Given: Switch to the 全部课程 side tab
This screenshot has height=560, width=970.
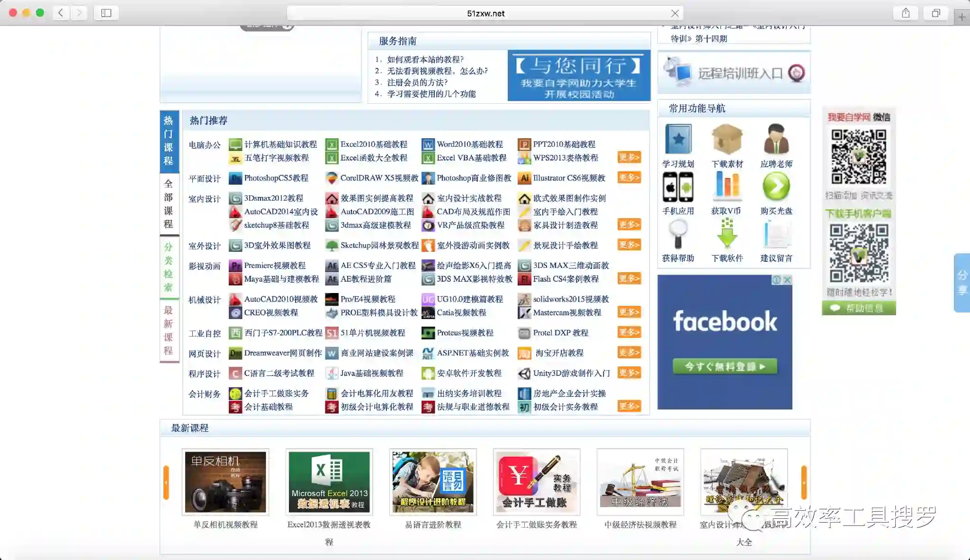Looking at the screenshot, I should click(x=169, y=204).
